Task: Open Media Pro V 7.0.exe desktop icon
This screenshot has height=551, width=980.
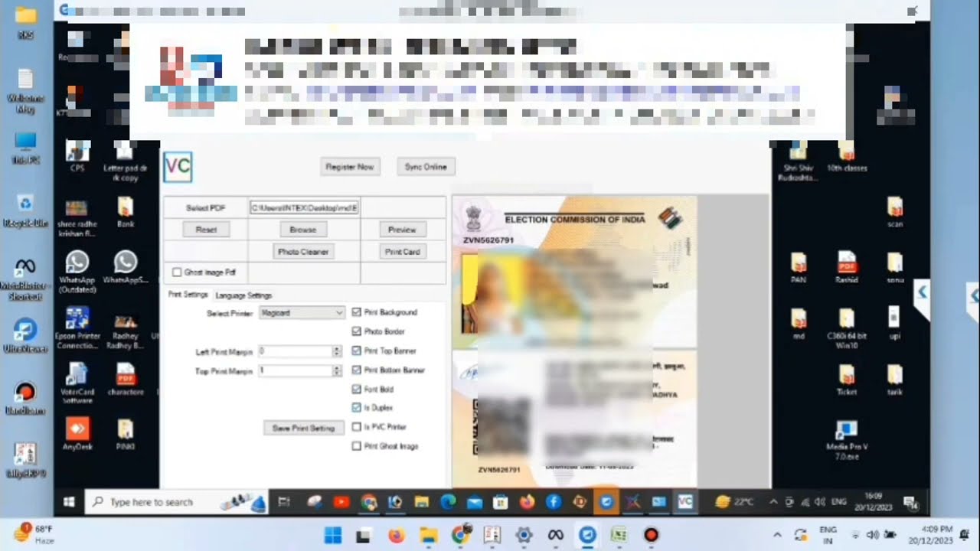Action: [847, 439]
